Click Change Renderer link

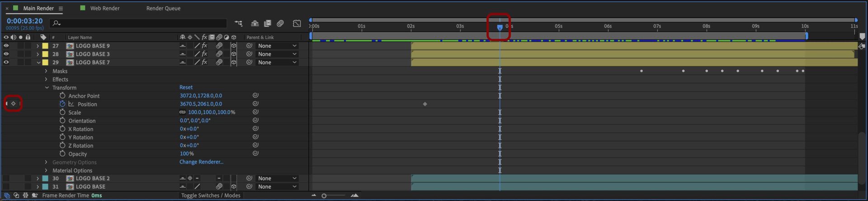point(201,162)
